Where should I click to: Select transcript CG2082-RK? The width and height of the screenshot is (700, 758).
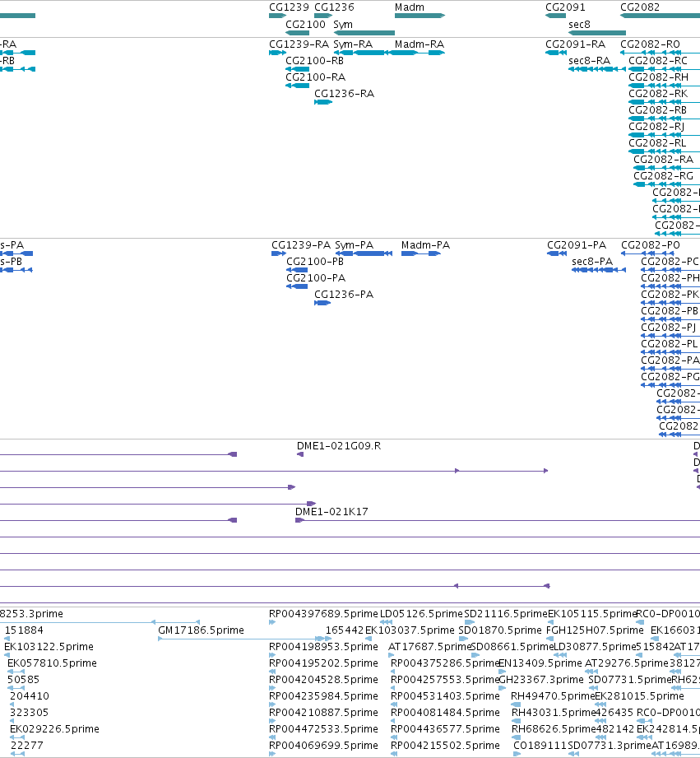tap(658, 94)
